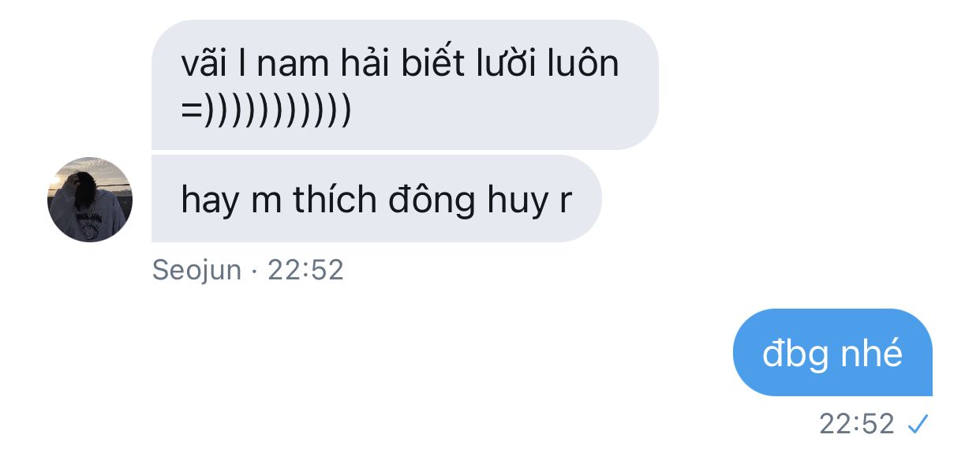
Task: Open Seojun's profile avatar photo
Action: click(x=90, y=199)
